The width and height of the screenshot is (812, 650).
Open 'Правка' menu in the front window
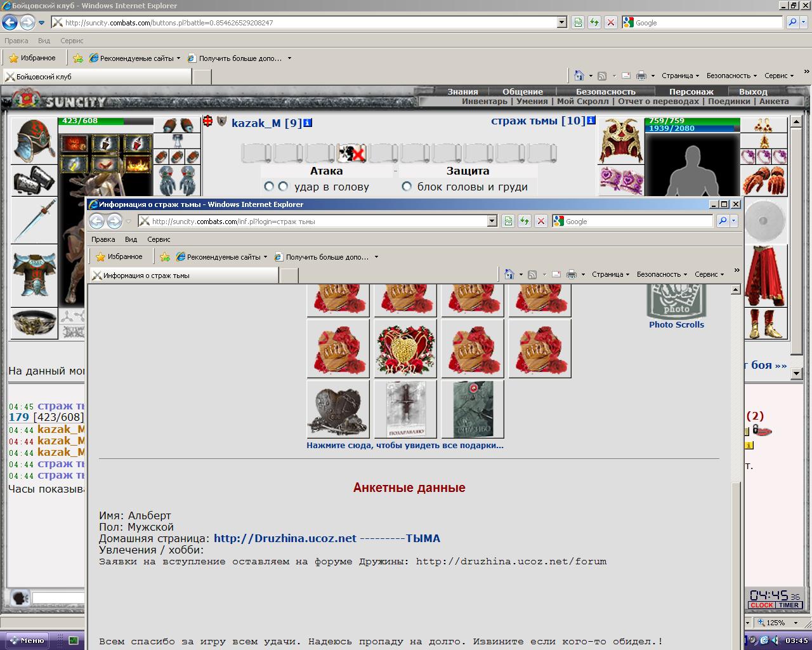(103, 239)
